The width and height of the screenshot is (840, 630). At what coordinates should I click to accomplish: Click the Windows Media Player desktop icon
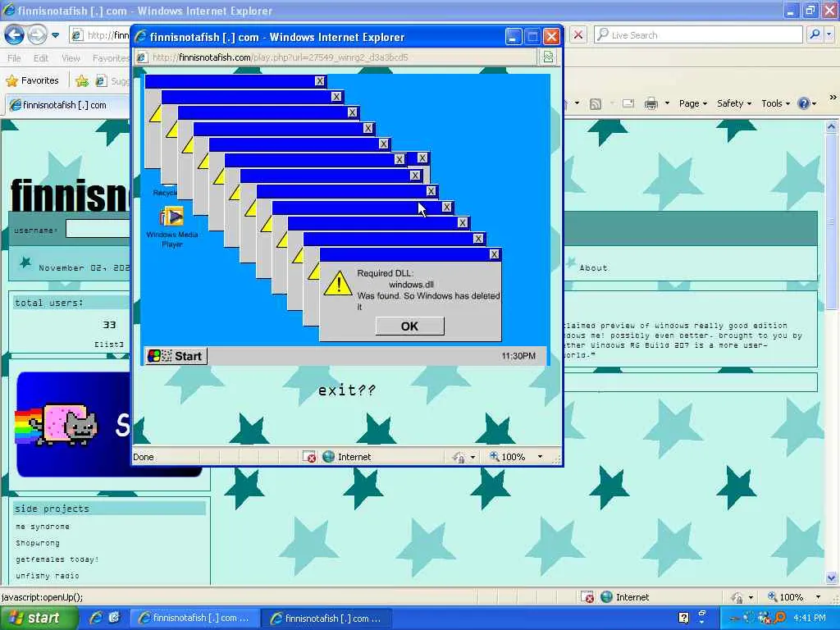[x=172, y=227]
